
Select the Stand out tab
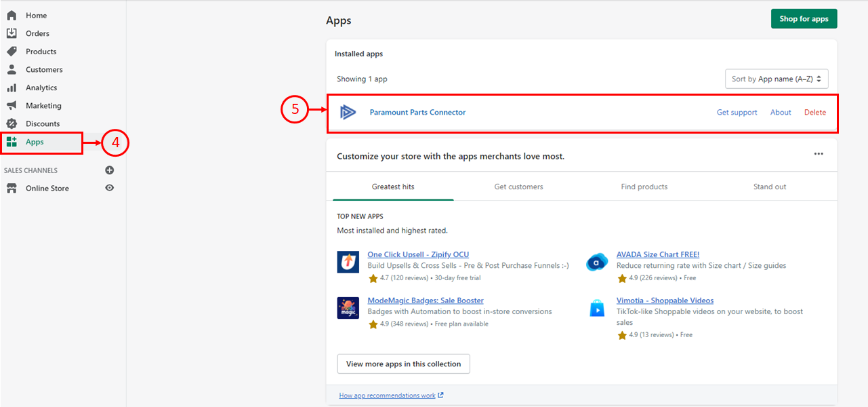tap(770, 187)
